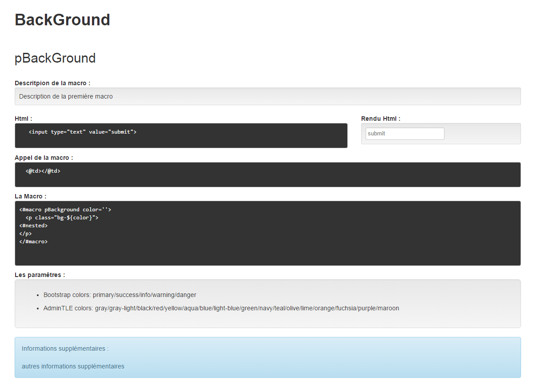Click the Html label above the code
Image resolution: width=541 pixels, height=392 pixels.
(x=23, y=119)
